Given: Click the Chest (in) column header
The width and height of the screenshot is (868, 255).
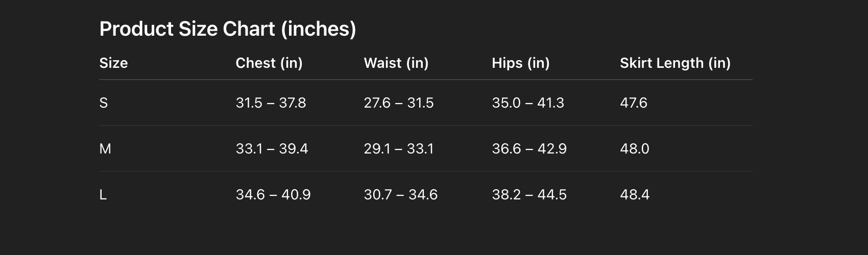Looking at the screenshot, I should (x=269, y=63).
